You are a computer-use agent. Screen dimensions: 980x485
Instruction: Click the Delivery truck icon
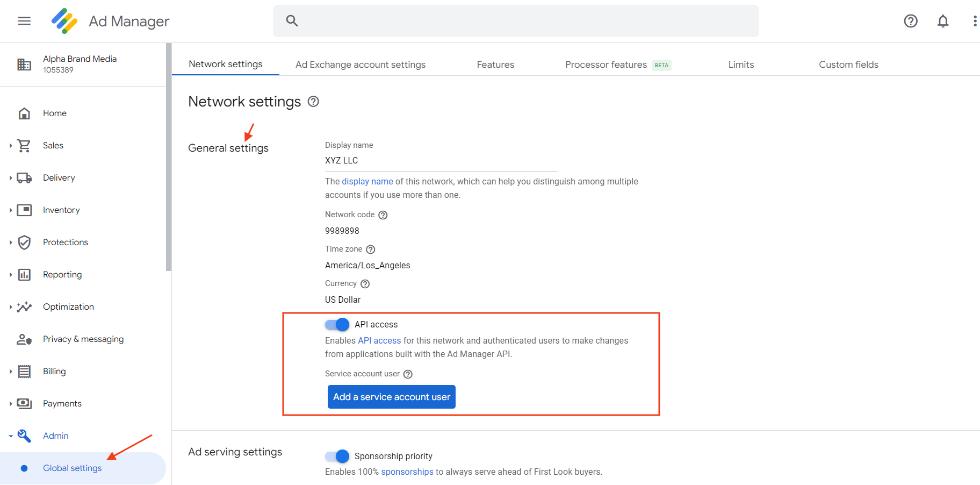point(24,178)
